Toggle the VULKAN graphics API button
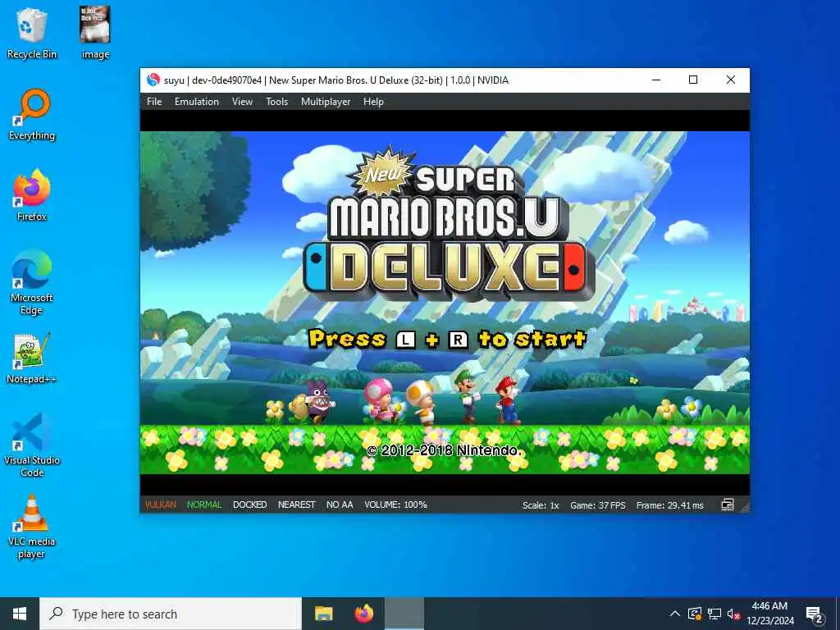840x630 pixels. click(x=160, y=504)
